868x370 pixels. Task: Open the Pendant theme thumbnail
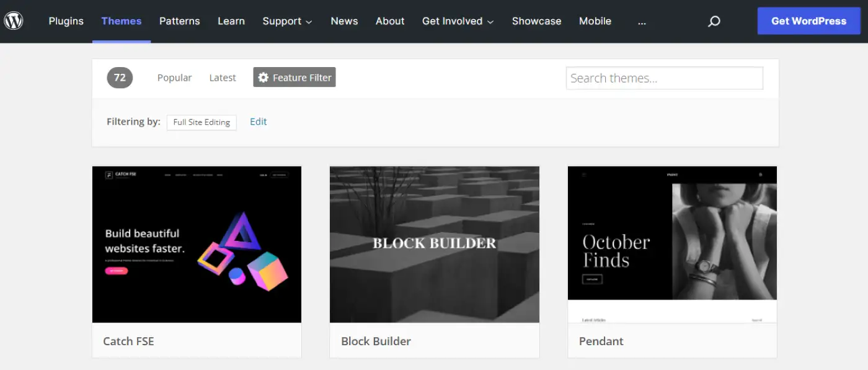tap(672, 245)
